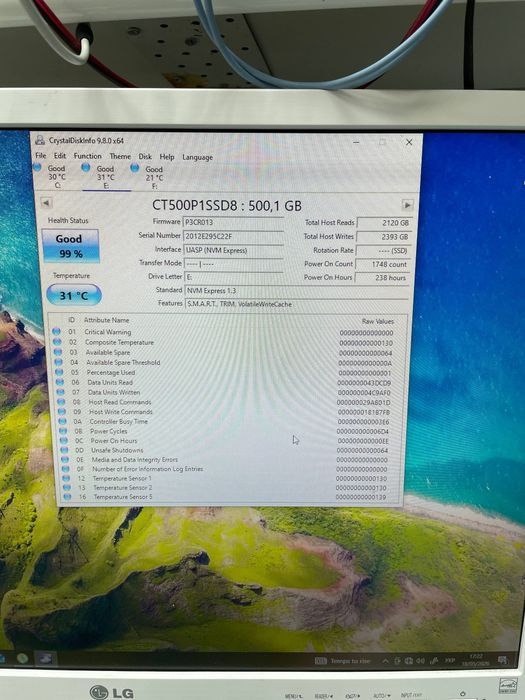The width and height of the screenshot is (525, 700).
Task: Click status icon of Power Cycles row
Action: (63, 431)
